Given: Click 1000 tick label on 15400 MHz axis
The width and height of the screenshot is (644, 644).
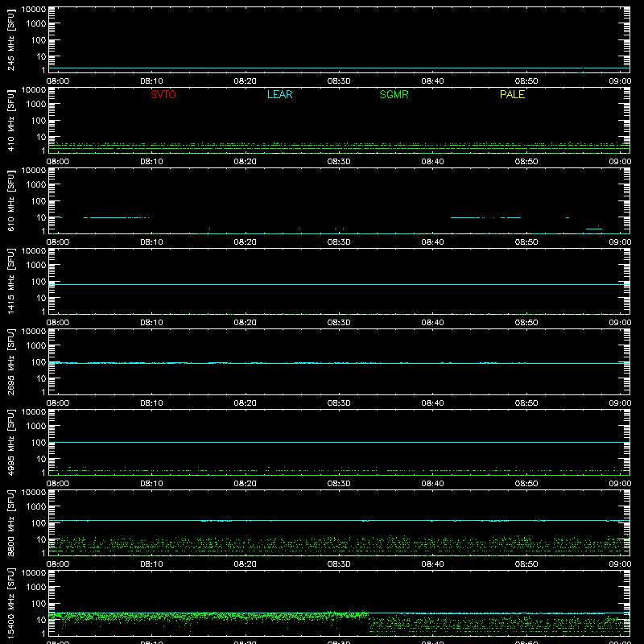Looking at the screenshot, I should [36, 588].
